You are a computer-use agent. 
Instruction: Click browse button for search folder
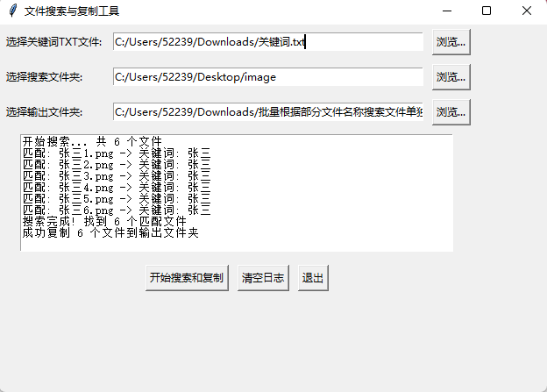[451, 77]
